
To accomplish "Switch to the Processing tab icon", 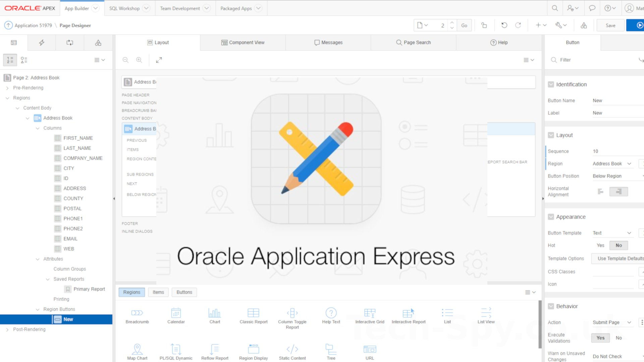I will (x=70, y=43).
